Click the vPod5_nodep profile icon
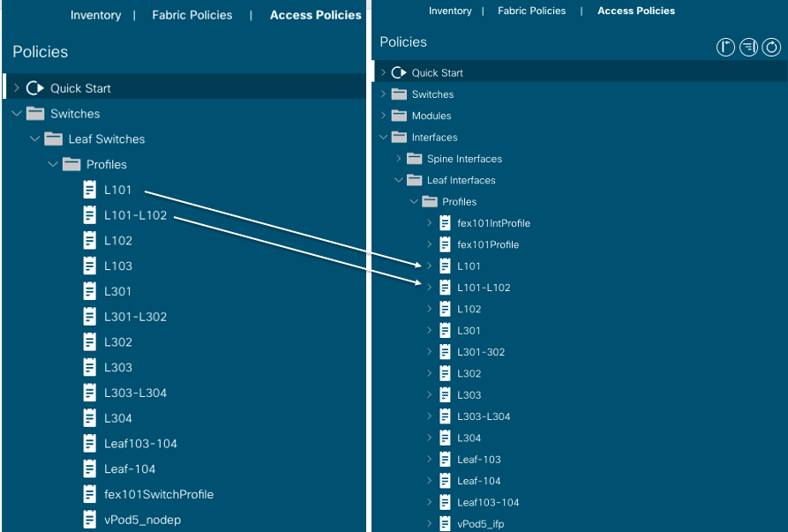The image size is (788, 532). (89, 520)
